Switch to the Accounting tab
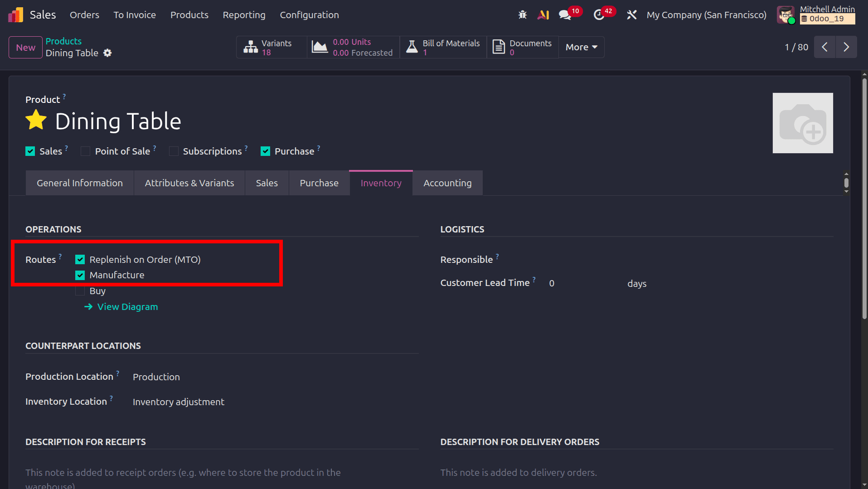Image resolution: width=868 pixels, height=489 pixels. pos(448,183)
